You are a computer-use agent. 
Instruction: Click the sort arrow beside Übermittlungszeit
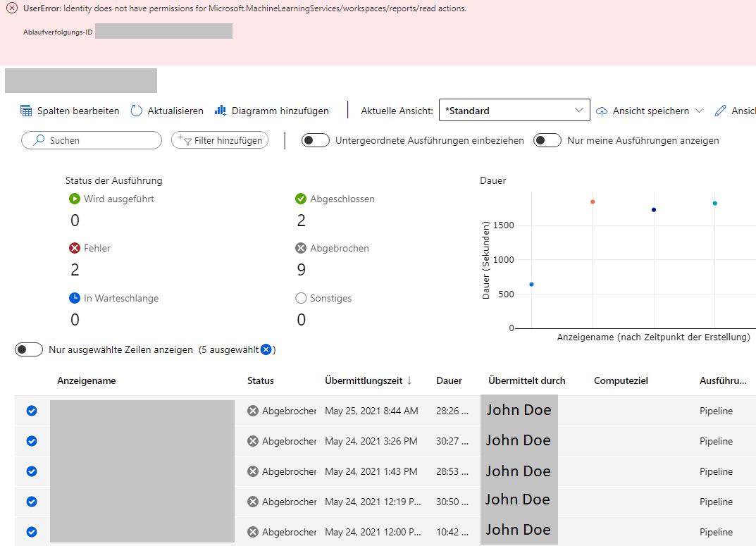pos(409,380)
